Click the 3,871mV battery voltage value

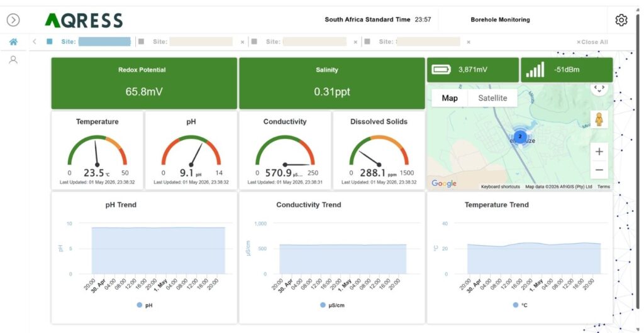tap(472, 70)
